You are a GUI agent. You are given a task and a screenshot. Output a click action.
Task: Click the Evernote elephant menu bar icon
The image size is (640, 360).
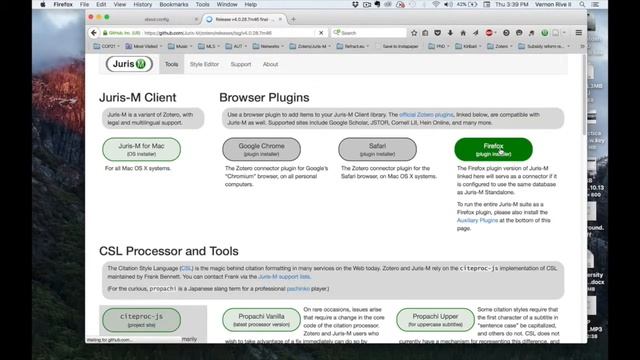378,4
